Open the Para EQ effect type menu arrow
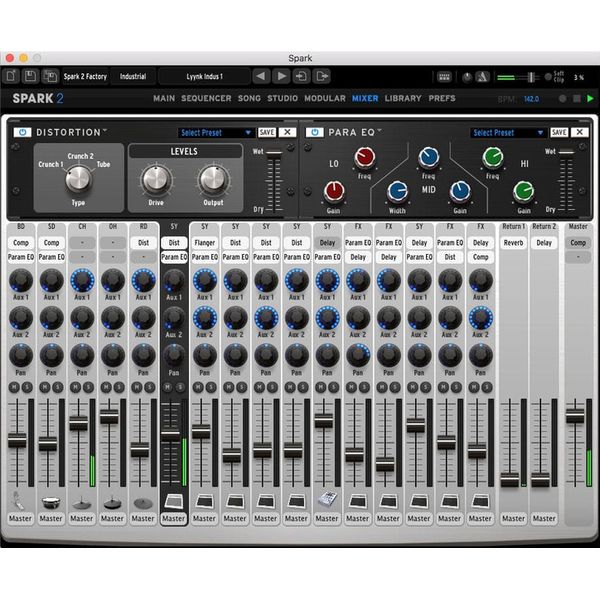The image size is (600, 600). coord(379,131)
